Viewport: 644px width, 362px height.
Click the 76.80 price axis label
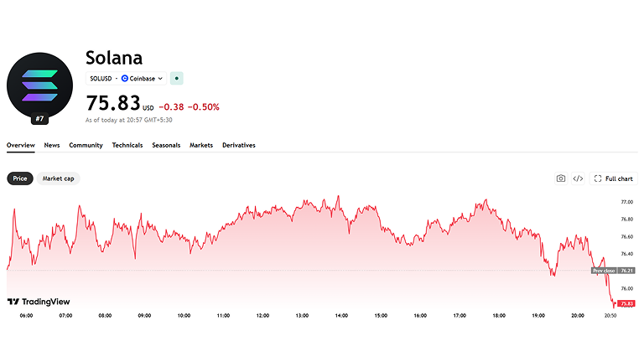coord(626,220)
